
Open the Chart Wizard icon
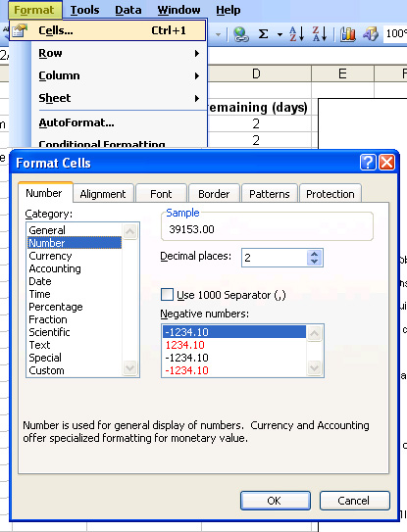pos(348,34)
